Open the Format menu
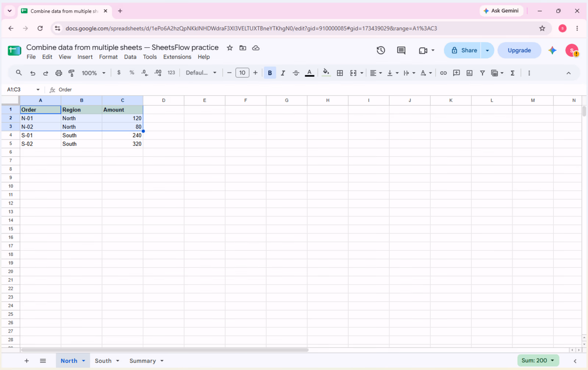Image resolution: width=588 pixels, height=370 pixels. pyautogui.click(x=108, y=57)
